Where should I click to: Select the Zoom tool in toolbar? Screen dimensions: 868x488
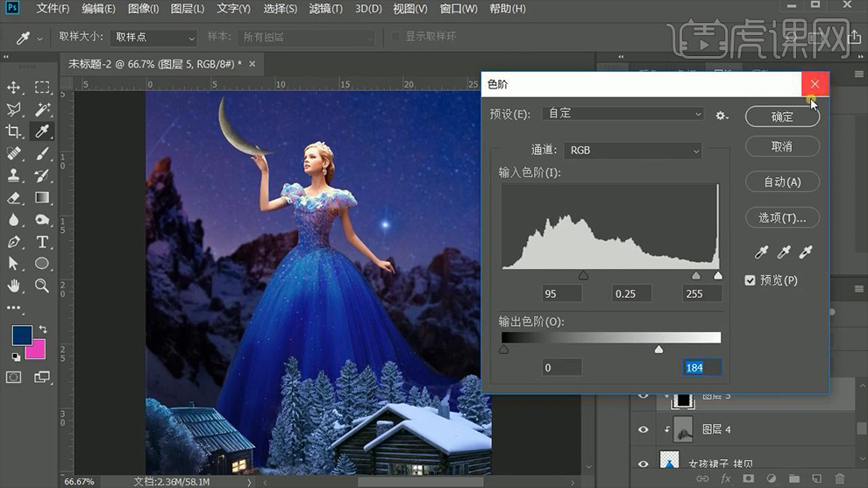coord(41,286)
